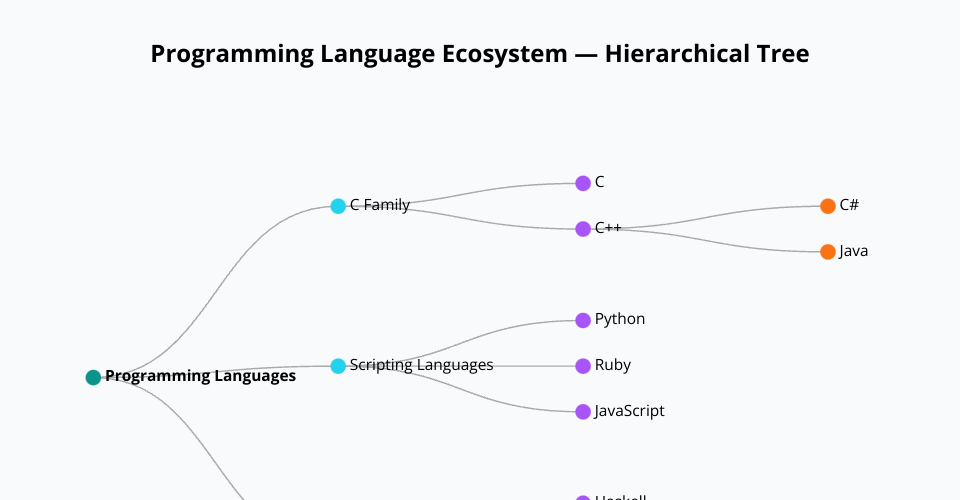Select the orange C# node circle
The height and width of the screenshot is (500, 960).
point(828,206)
